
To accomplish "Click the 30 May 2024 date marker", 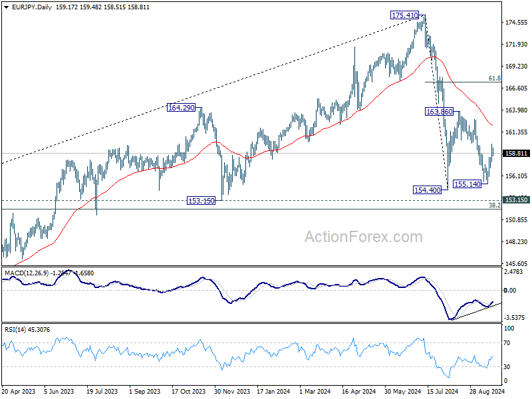I will [x=401, y=391].
